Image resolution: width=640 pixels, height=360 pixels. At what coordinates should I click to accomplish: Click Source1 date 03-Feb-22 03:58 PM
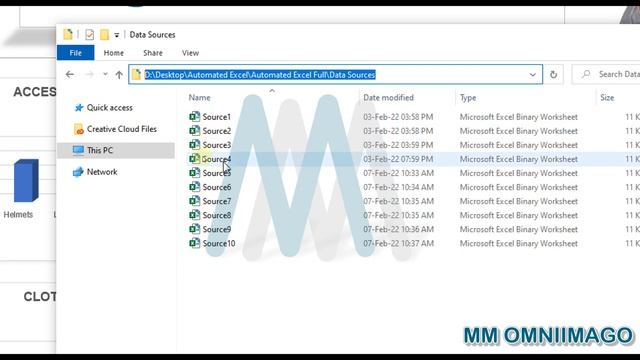point(398,117)
